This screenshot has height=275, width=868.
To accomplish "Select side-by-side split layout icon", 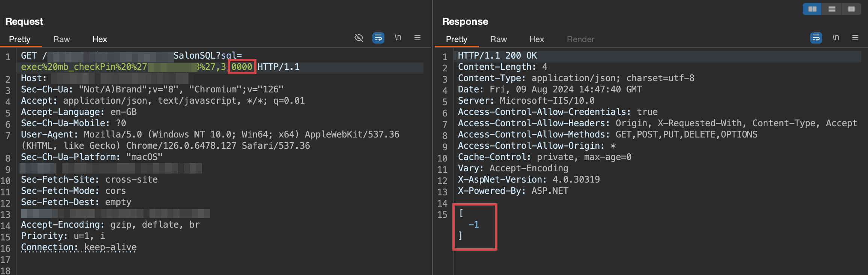I will point(812,9).
